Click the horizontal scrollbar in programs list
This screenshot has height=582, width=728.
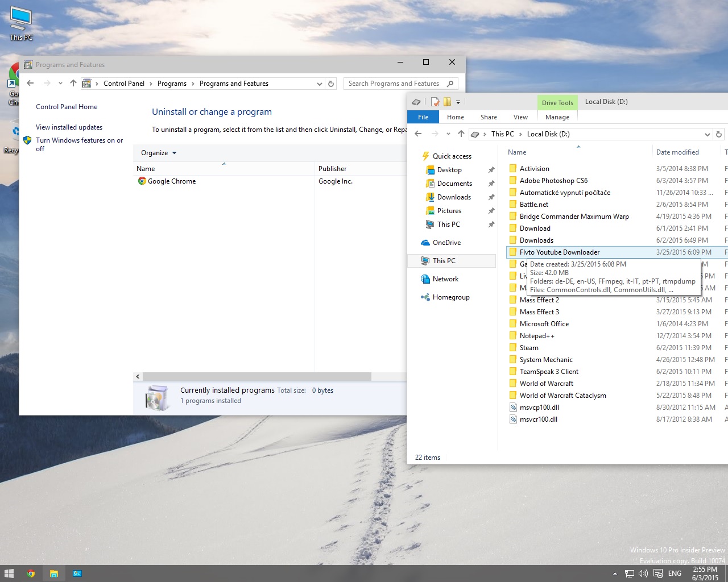click(x=256, y=377)
